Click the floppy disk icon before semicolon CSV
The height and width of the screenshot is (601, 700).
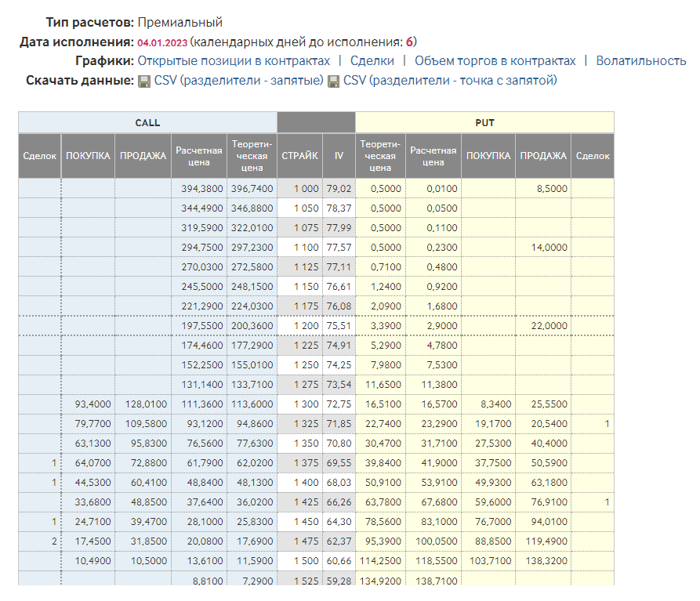coord(334,81)
